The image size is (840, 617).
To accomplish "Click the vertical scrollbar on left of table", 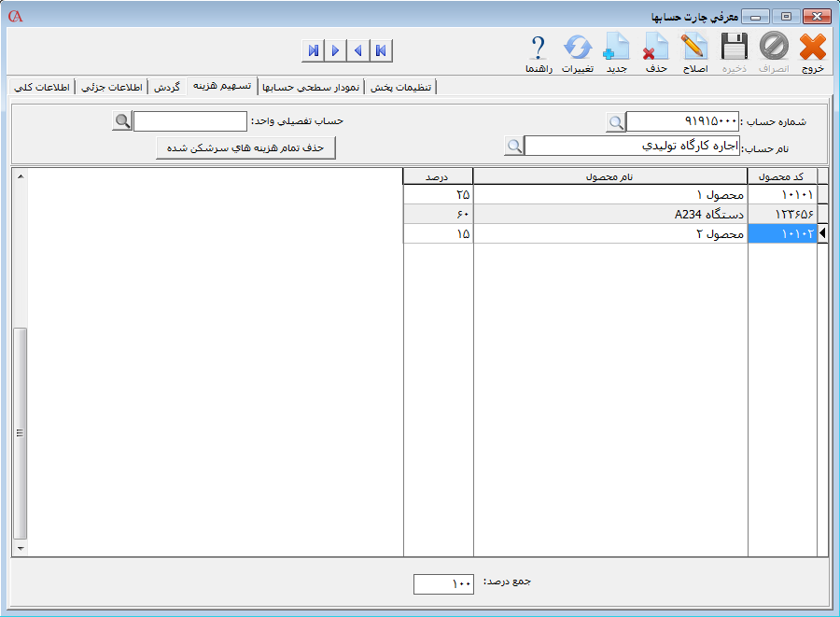I will tap(21, 433).
